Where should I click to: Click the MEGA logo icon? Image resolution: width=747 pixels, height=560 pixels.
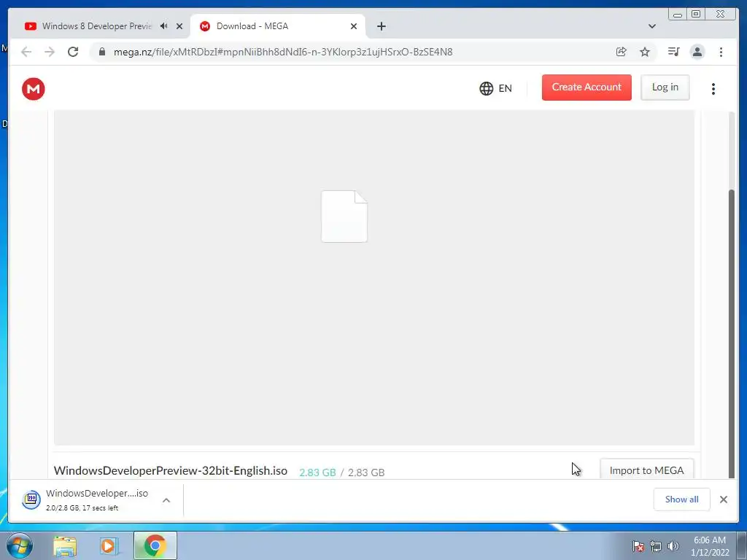(x=34, y=88)
